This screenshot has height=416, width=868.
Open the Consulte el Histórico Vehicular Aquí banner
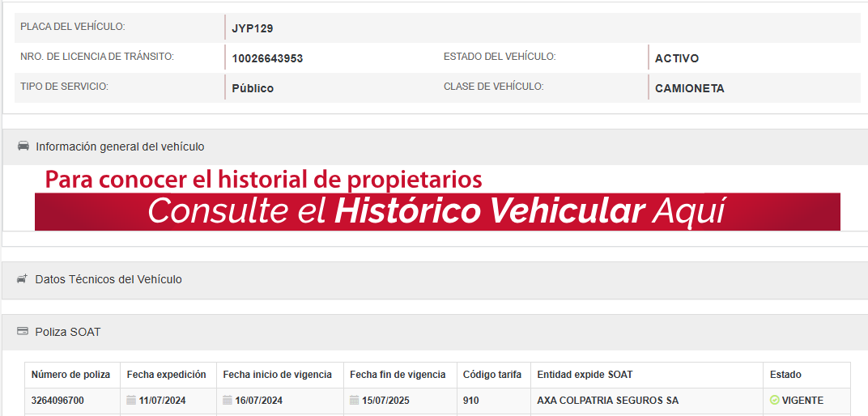tap(437, 211)
